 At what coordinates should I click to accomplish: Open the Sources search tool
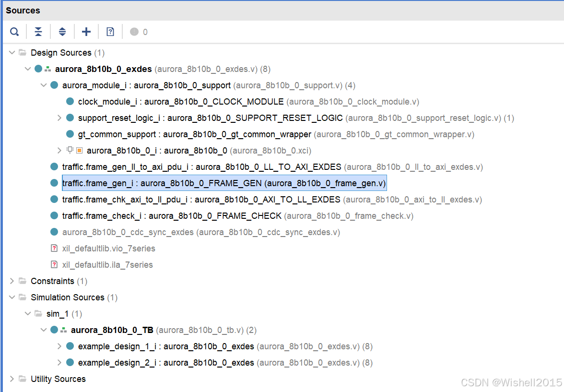point(14,32)
